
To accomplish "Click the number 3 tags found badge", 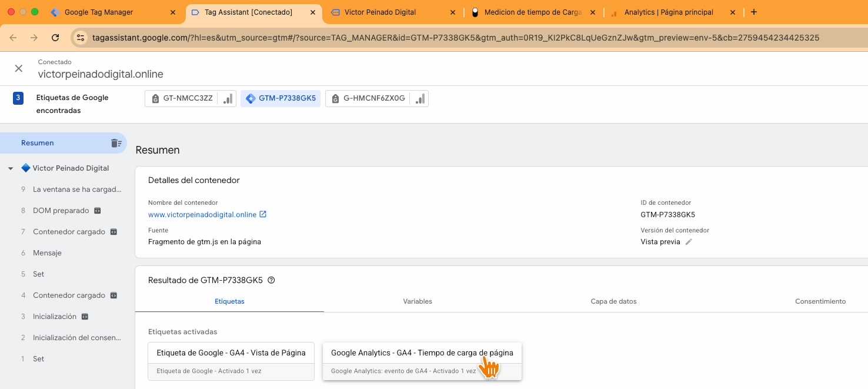I will 18,98.
